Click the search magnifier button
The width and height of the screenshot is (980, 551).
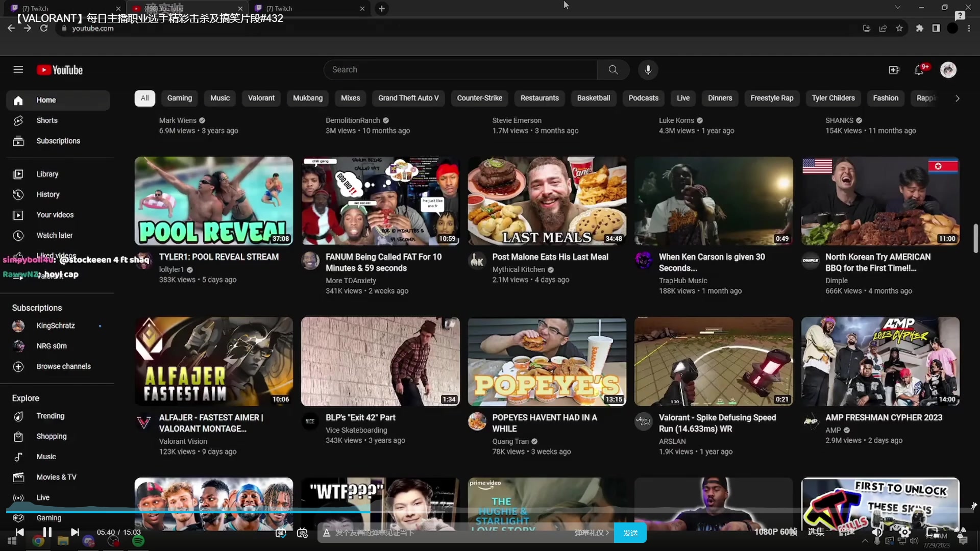point(613,70)
